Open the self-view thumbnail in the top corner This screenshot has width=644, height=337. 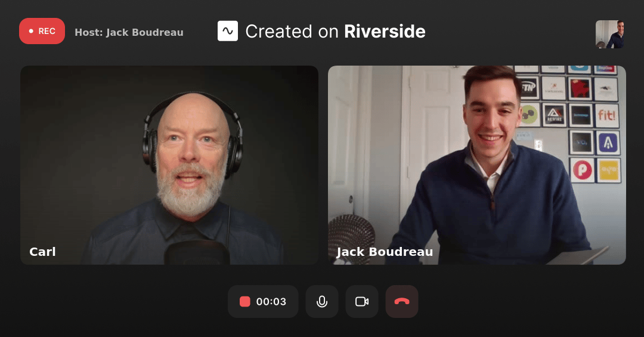pos(609,35)
